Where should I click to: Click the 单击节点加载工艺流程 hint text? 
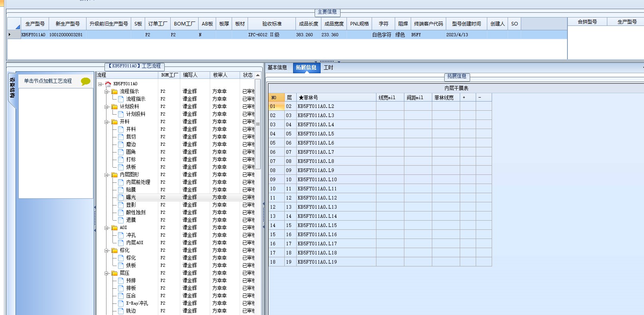[x=48, y=81]
